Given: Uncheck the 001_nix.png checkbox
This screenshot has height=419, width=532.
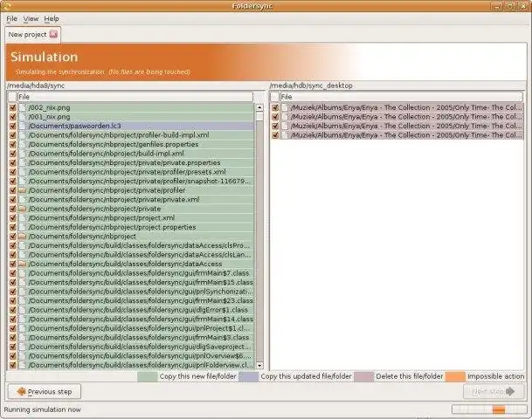Looking at the screenshot, I should click(x=12, y=117).
